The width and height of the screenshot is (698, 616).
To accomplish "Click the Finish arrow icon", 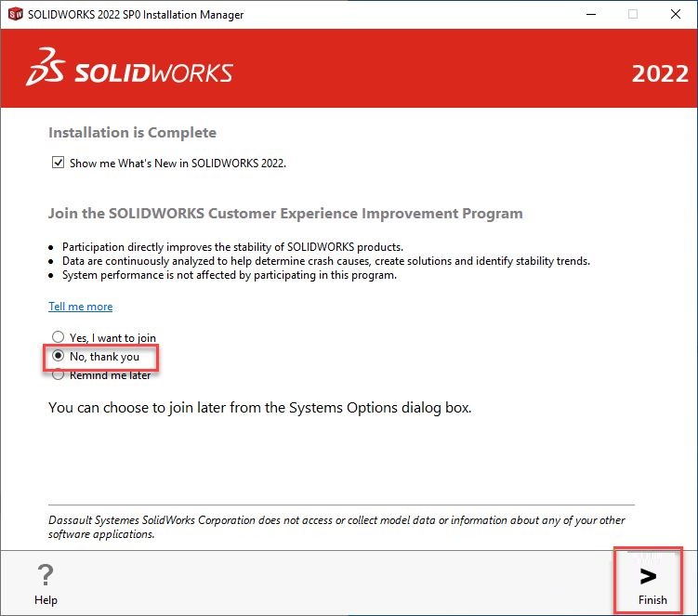I will click(x=648, y=576).
